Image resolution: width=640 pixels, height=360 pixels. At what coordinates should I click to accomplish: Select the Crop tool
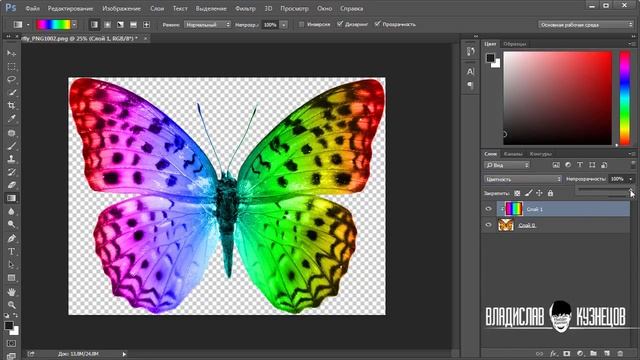pyautogui.click(x=11, y=106)
